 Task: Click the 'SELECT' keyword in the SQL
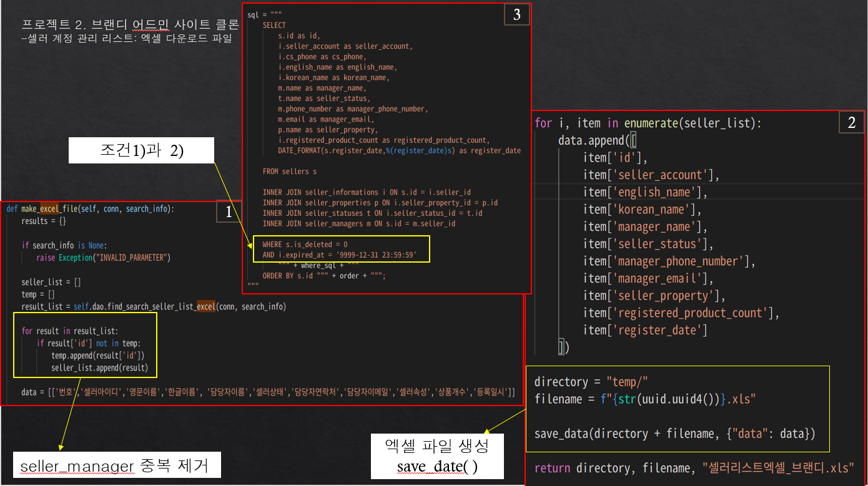[274, 25]
